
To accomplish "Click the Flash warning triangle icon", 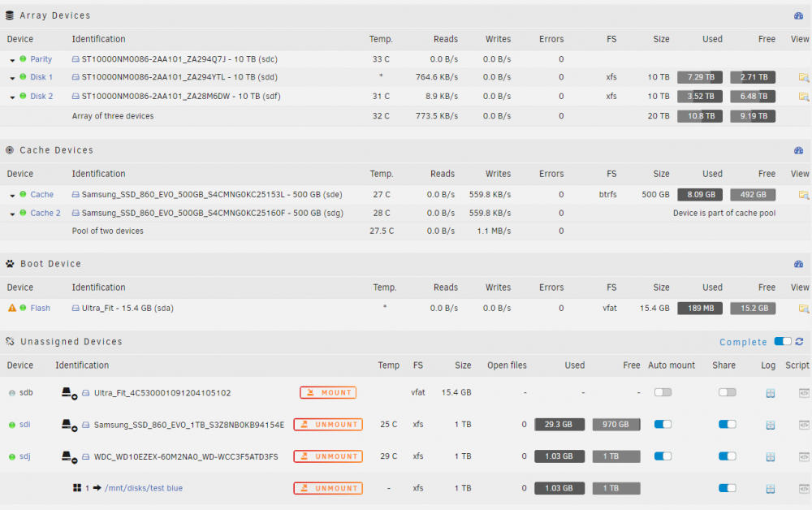I will click(12, 308).
